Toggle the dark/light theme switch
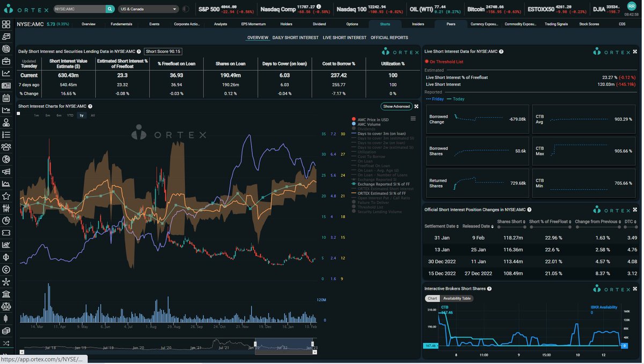This screenshot has width=644, height=364. coord(185,9)
